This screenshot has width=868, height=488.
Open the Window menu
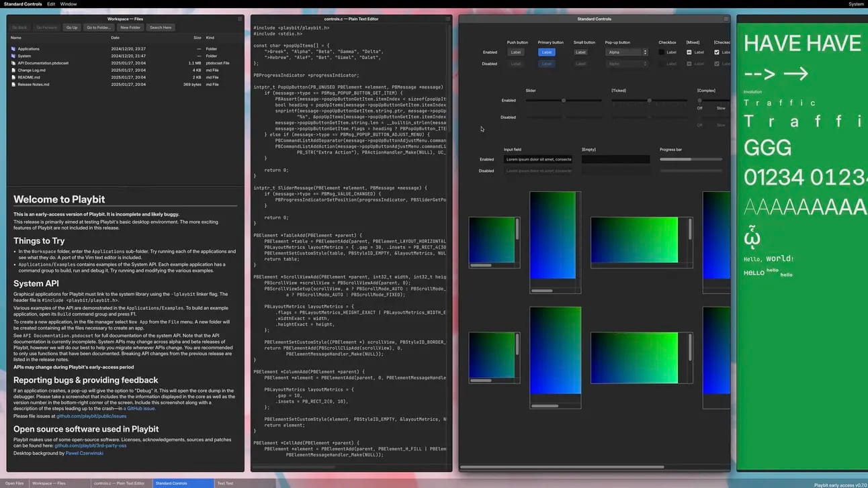[x=69, y=4]
